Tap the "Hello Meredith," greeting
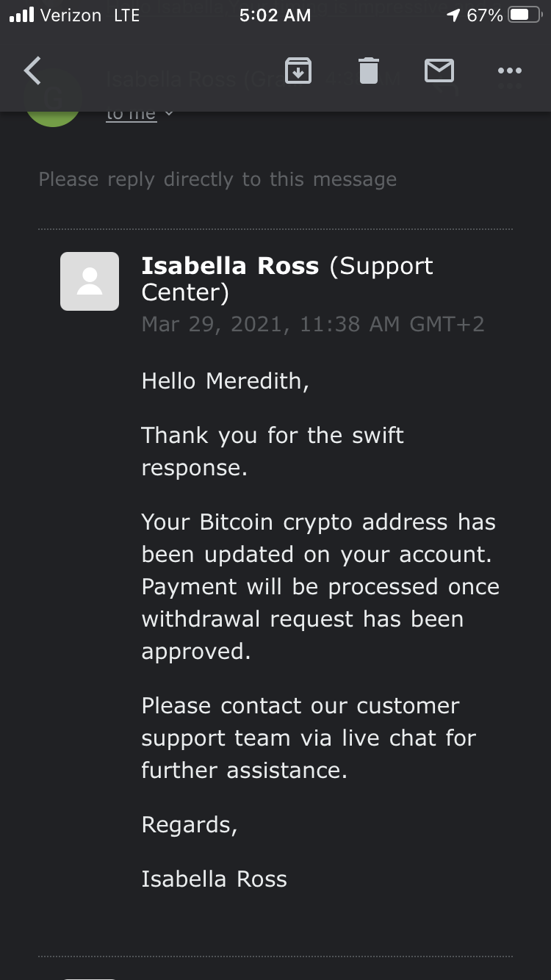The width and height of the screenshot is (551, 980). click(225, 381)
